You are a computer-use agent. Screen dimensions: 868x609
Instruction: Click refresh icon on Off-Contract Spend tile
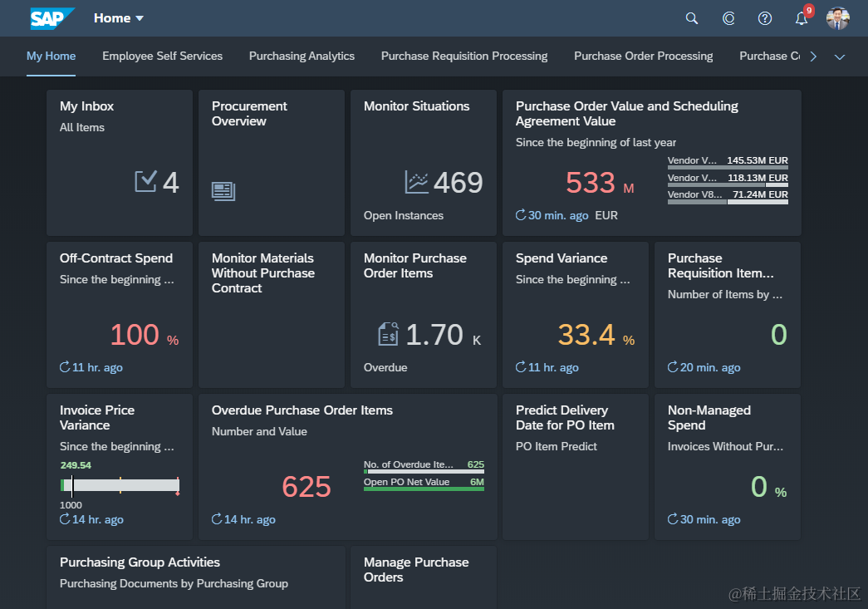(65, 366)
